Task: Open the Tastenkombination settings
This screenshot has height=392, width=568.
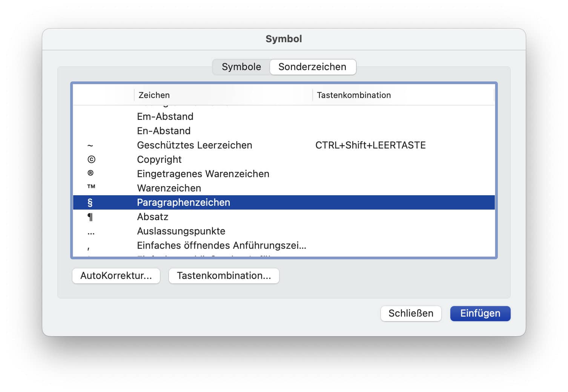Action: [x=224, y=276]
